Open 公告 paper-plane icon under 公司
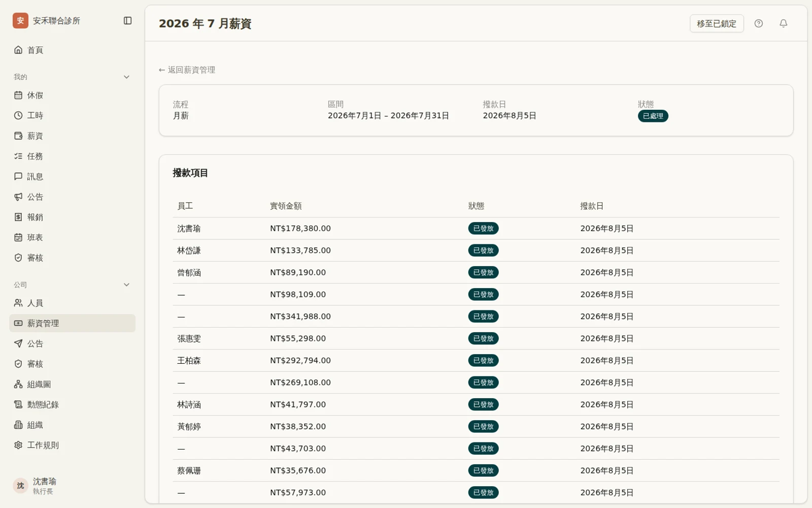The image size is (812, 508). point(18,343)
